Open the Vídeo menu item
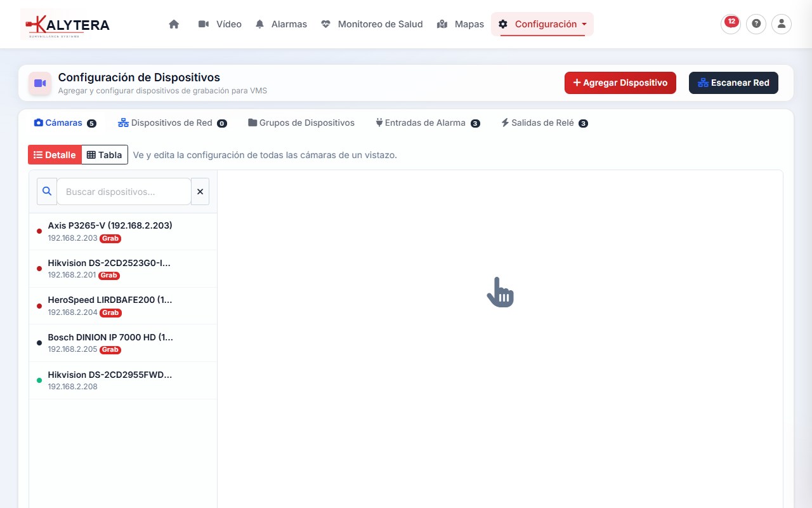The height and width of the screenshot is (508, 812). [x=220, y=24]
